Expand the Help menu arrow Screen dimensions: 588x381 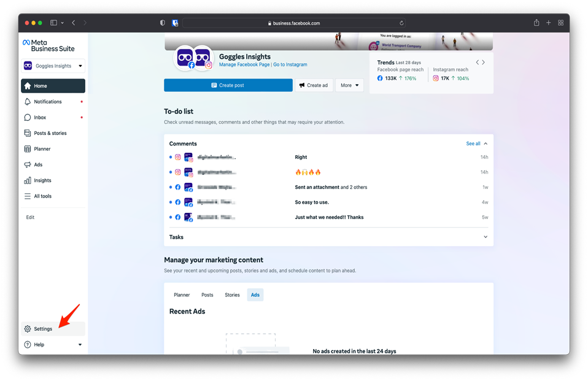pos(80,345)
